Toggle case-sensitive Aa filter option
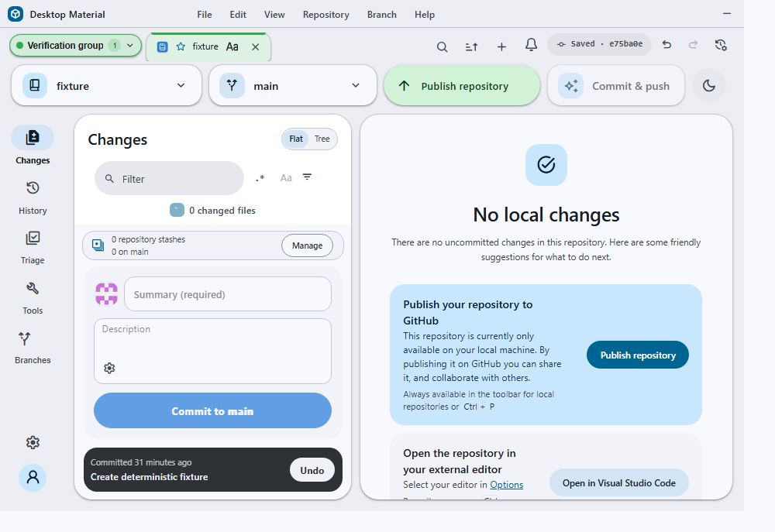The width and height of the screenshot is (775, 532). click(x=286, y=178)
